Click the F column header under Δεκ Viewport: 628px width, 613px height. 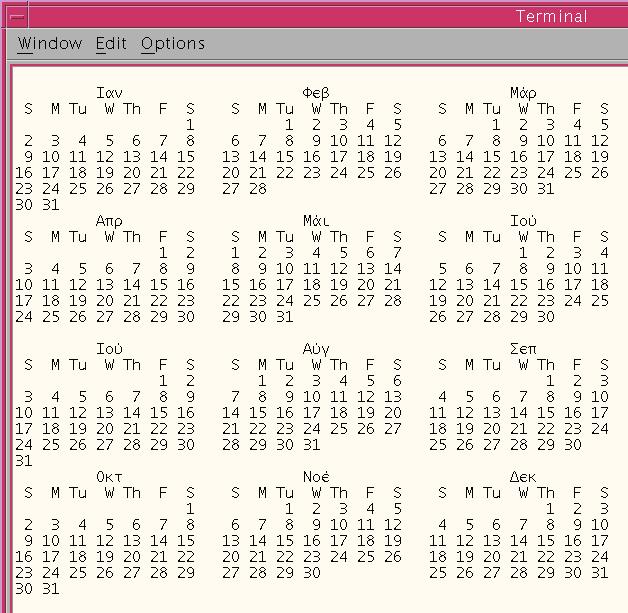(577, 493)
